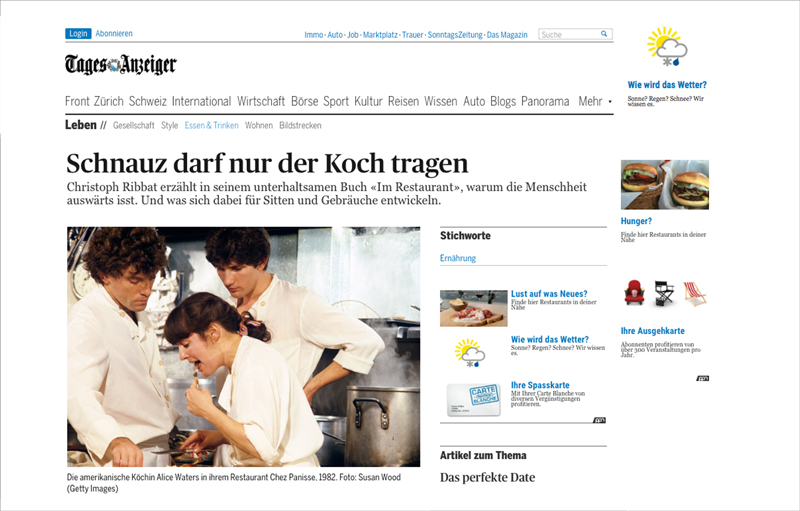The image size is (800, 511).
Task: Click the arrow next to Mehr
Action: [x=610, y=102]
